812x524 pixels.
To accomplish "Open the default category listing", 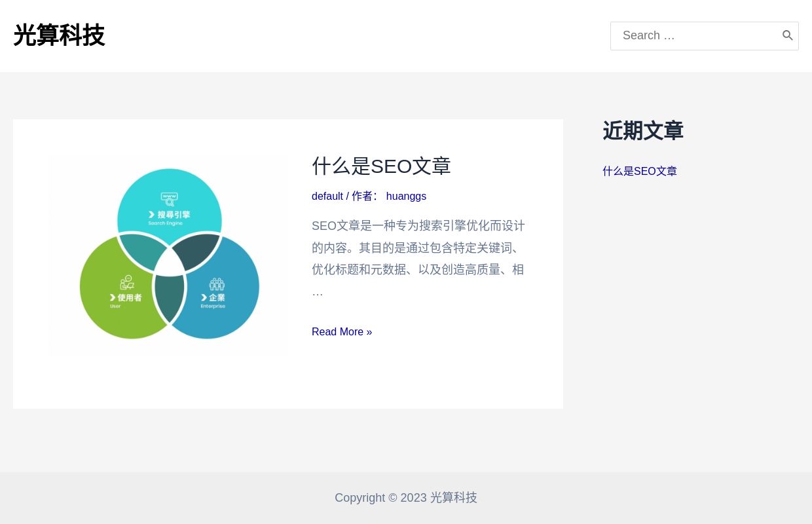I will coord(327,196).
